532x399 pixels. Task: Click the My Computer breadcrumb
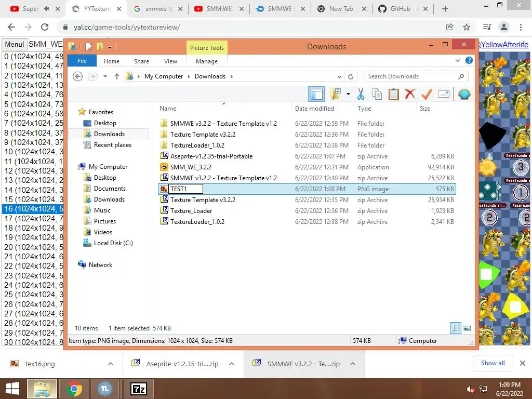click(164, 76)
